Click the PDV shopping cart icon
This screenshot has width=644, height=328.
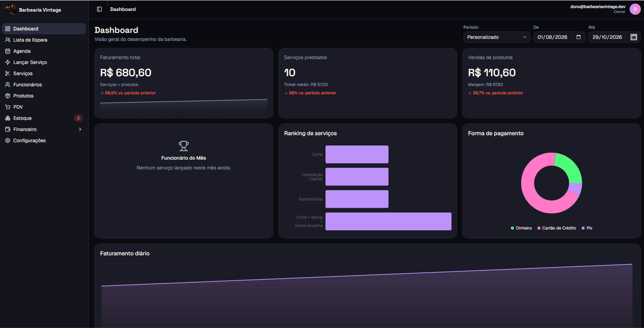pos(8,107)
